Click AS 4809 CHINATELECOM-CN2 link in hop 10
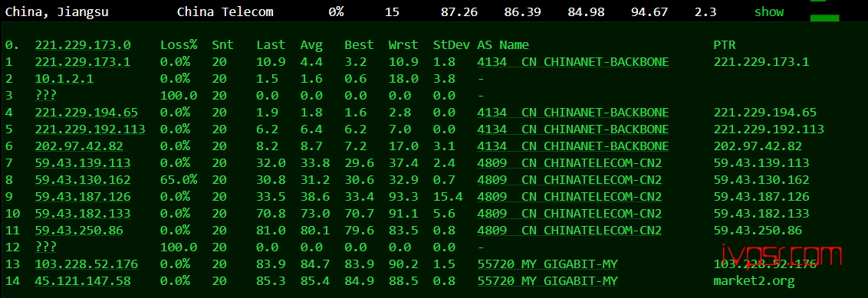 pos(570,214)
